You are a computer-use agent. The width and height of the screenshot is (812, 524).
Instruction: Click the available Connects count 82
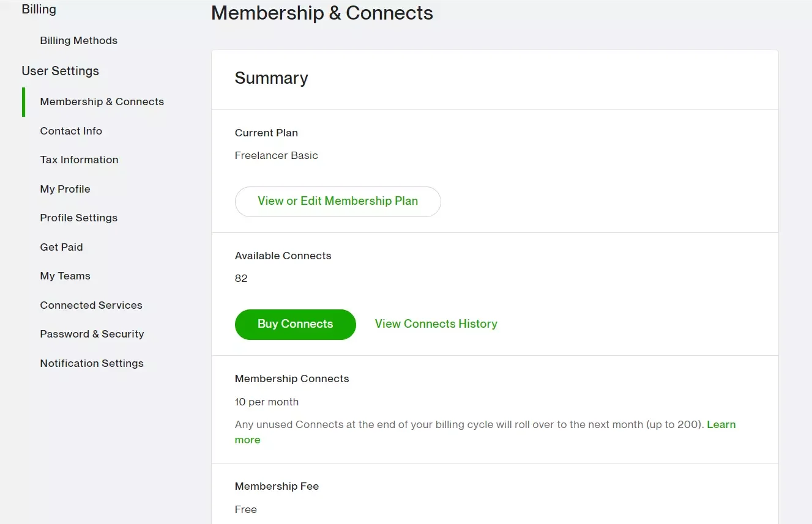(x=241, y=278)
